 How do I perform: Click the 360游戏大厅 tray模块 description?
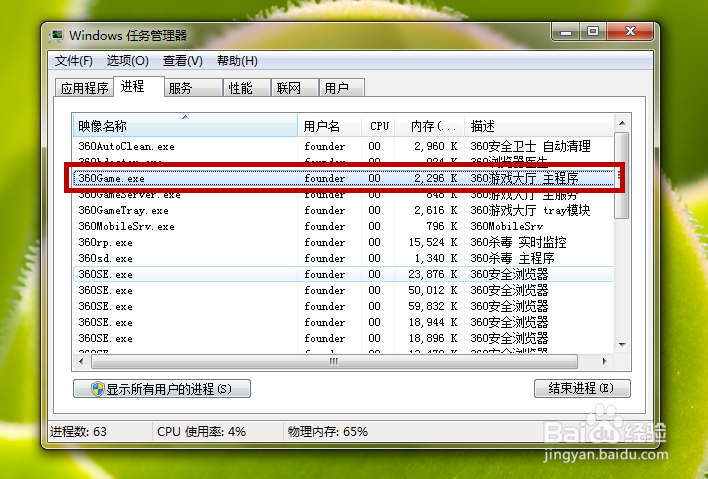tap(530, 210)
